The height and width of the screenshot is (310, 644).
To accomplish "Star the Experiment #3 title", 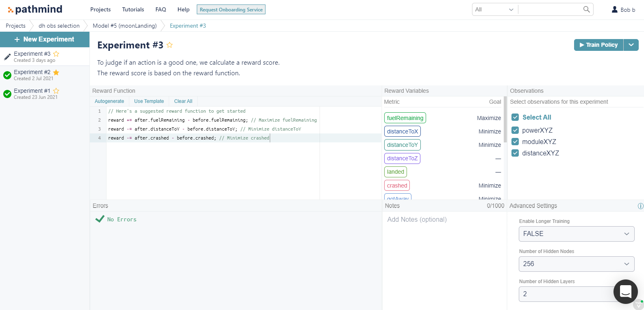I will tap(170, 45).
